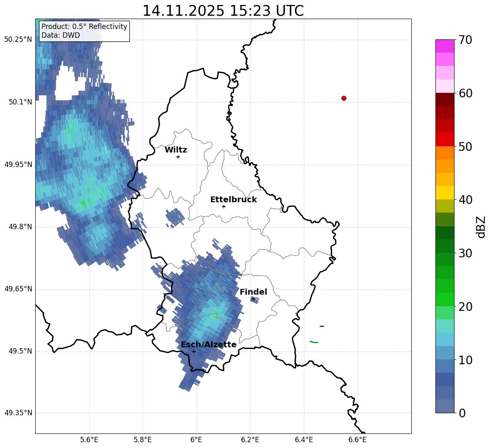Viewport: 491px width, 448px height.
Task: Click the Findel station cross marker
Action: [253, 299]
